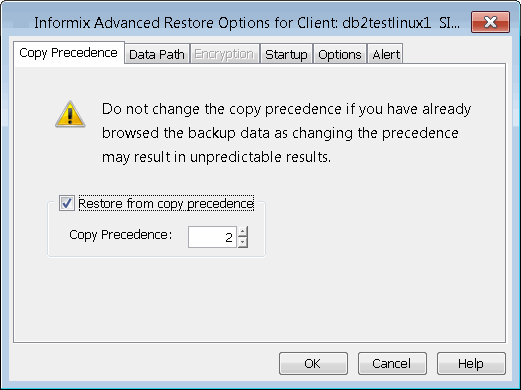521x390 pixels.
Task: Confirm the settings with the OK button
Action: pyautogui.click(x=313, y=363)
